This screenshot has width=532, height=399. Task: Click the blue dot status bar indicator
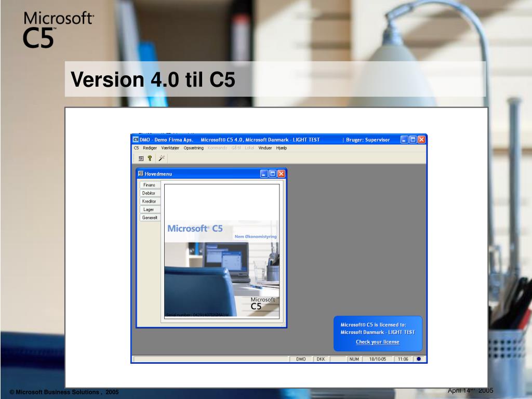(419, 359)
